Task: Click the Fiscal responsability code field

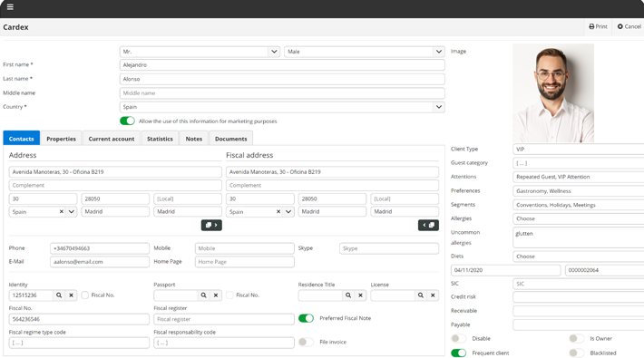Action: tap(224, 343)
